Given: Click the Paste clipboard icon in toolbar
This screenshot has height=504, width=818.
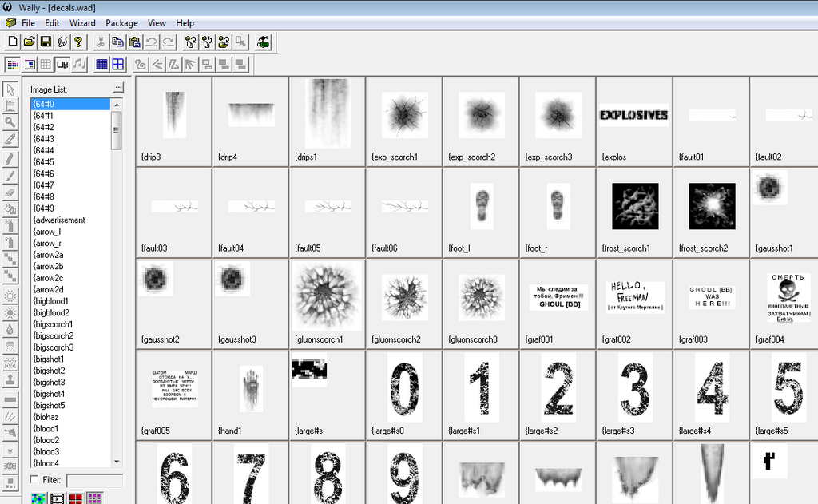Looking at the screenshot, I should (134, 42).
